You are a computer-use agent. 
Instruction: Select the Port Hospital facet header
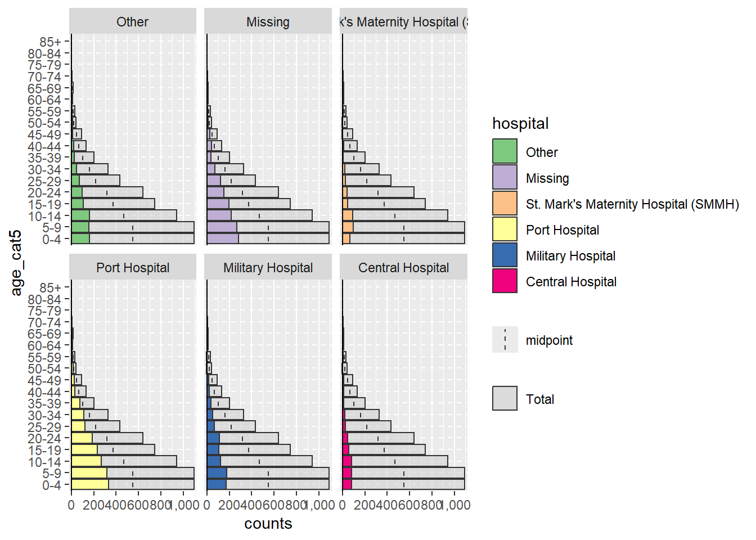(x=133, y=267)
